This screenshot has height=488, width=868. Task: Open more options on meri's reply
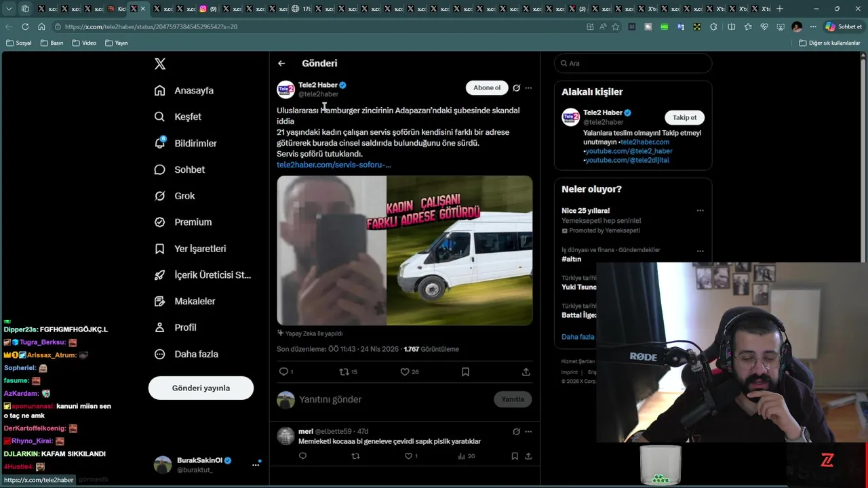(x=528, y=431)
